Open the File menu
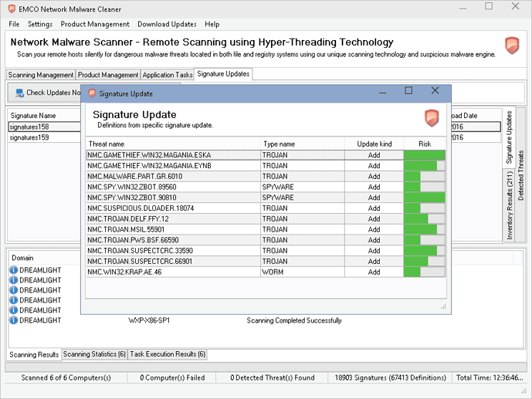 click(x=14, y=24)
